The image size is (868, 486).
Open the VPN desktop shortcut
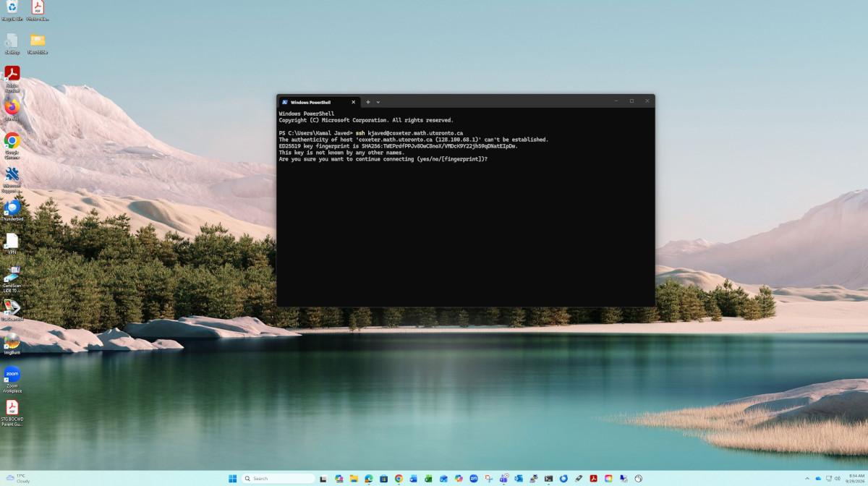tap(12, 244)
